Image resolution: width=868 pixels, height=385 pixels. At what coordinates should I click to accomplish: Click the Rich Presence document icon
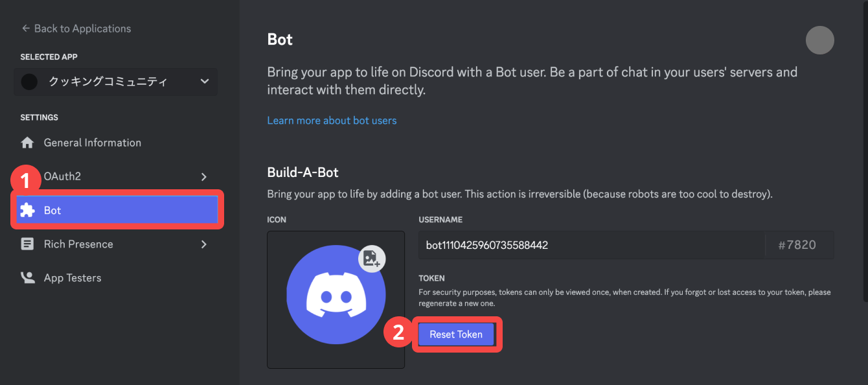pyautogui.click(x=27, y=244)
